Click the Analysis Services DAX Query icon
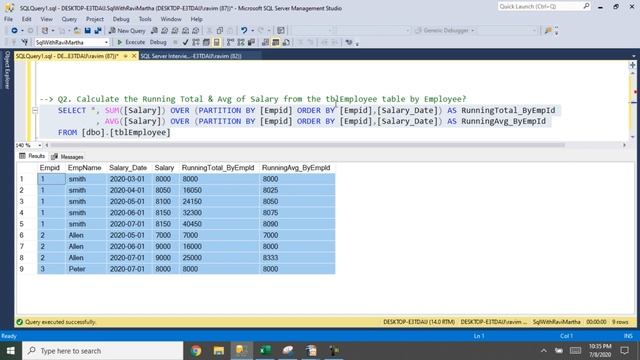This screenshot has width=640, height=360. 196,31
